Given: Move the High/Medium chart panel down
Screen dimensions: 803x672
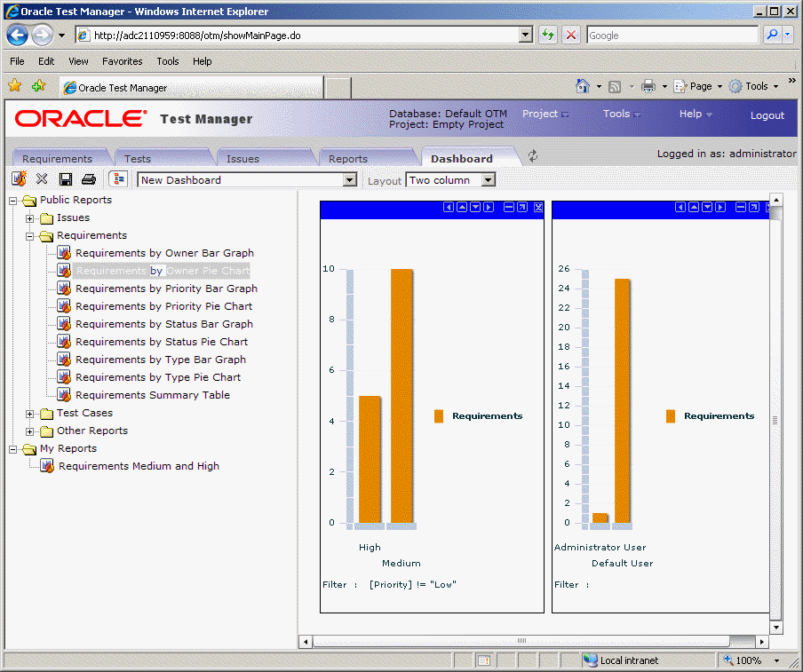Looking at the screenshot, I should (x=475, y=207).
